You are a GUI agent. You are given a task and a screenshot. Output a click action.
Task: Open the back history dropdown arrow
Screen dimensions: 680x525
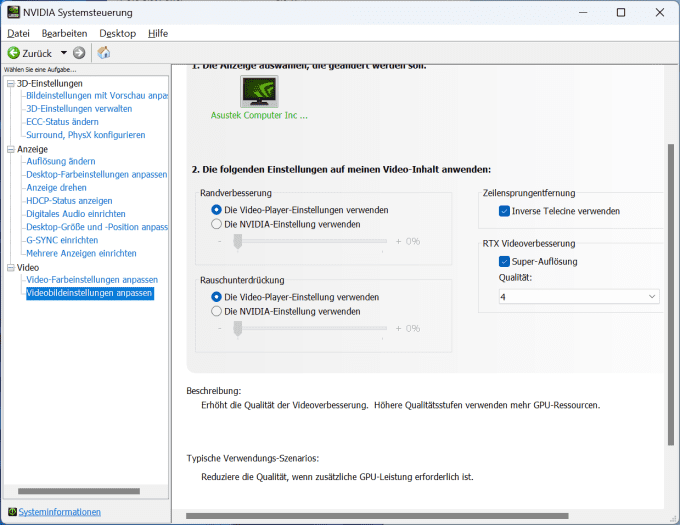tap(64, 53)
